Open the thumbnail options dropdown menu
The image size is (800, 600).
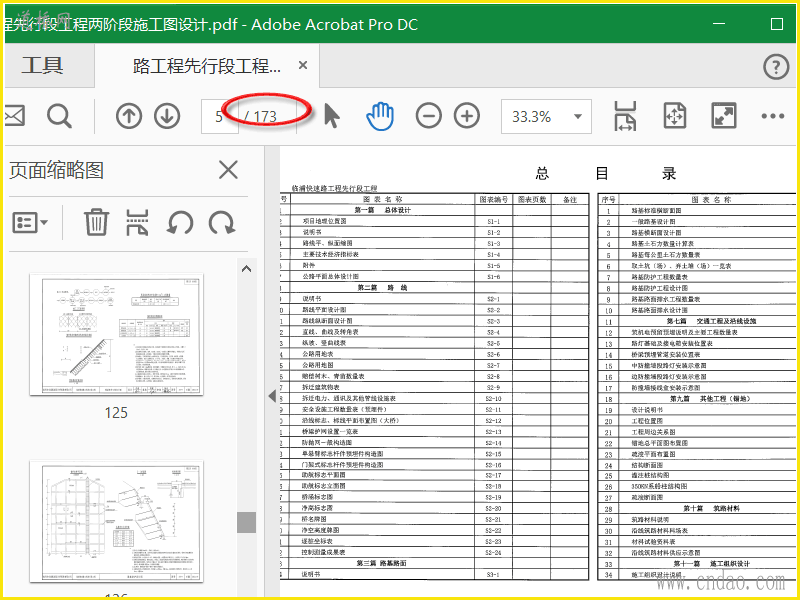coord(30,222)
